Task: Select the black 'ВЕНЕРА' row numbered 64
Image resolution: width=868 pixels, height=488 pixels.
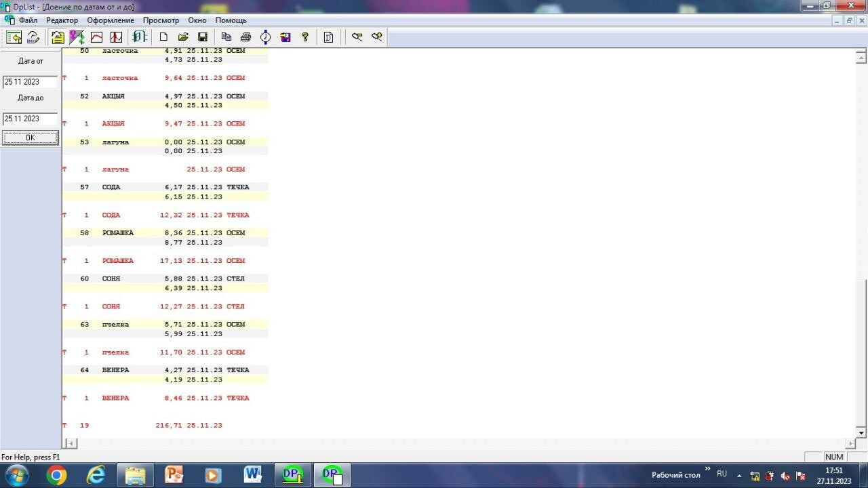Action: click(x=165, y=370)
